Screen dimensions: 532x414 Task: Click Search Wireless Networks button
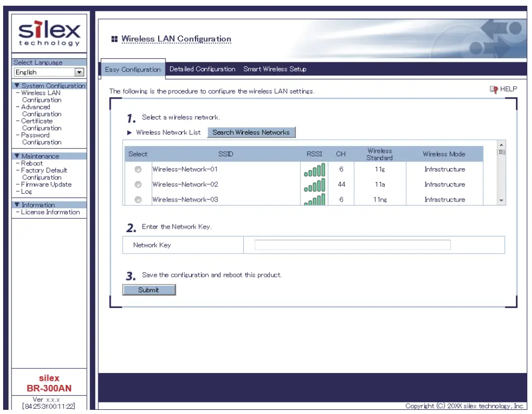click(x=251, y=132)
